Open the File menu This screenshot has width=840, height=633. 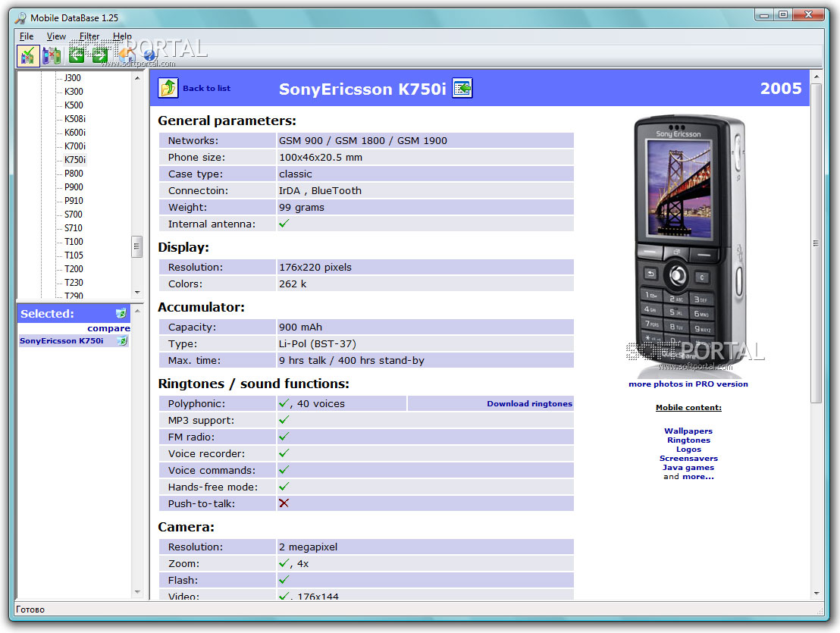(27, 36)
